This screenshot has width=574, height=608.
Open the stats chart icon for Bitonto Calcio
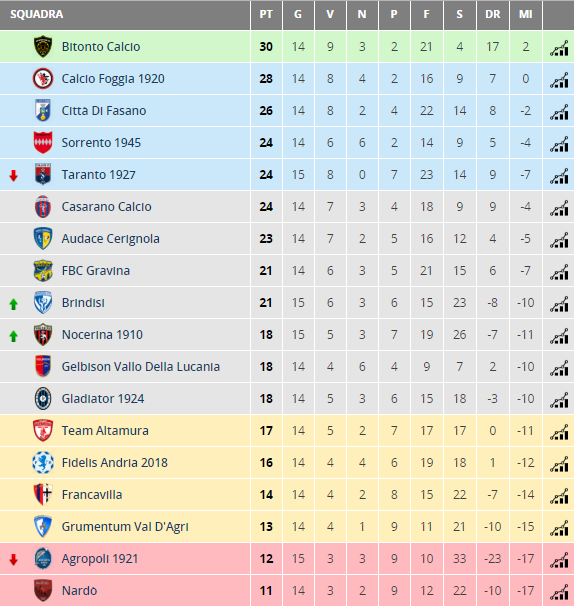point(559,49)
